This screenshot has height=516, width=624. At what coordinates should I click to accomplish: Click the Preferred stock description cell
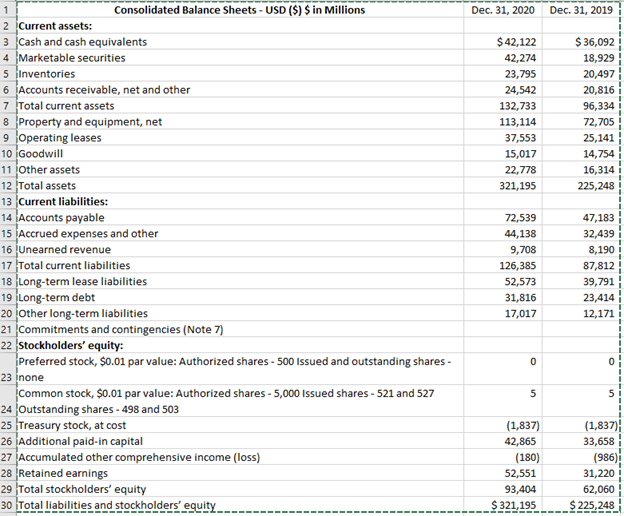tap(240, 369)
